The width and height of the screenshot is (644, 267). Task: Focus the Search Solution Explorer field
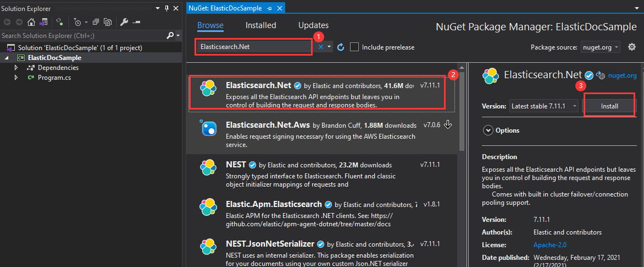82,36
